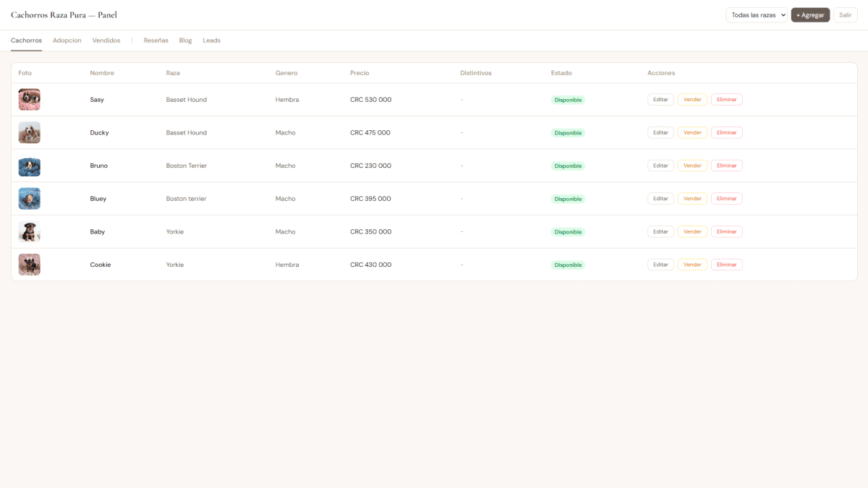
Task: Click the Disponible badge for Sasy
Action: (x=568, y=100)
